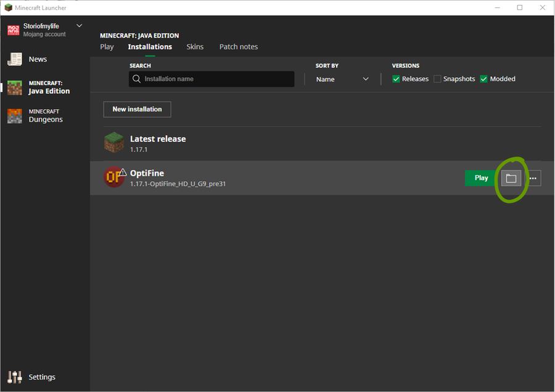
Task: Enable the Snapshots checkbox
Action: [x=437, y=79]
